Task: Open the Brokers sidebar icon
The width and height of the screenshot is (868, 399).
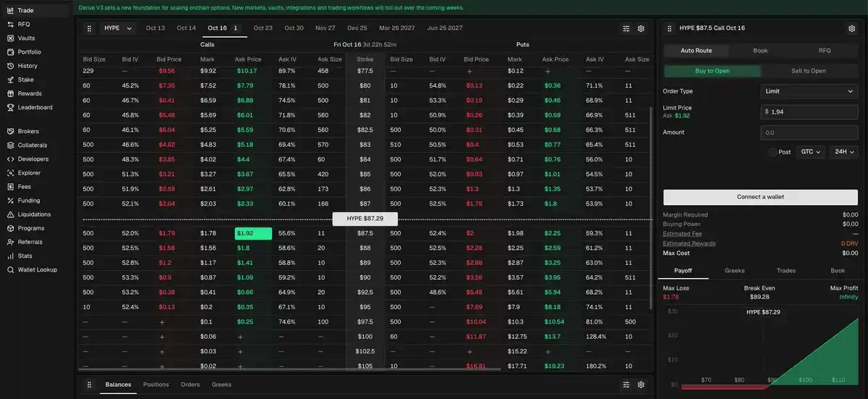Action: (10, 132)
